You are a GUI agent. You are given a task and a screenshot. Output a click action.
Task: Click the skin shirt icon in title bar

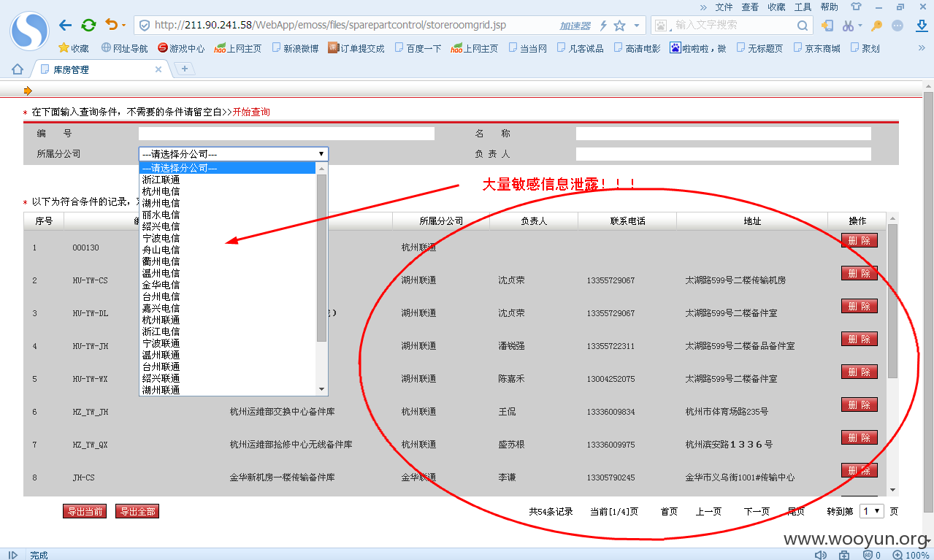click(x=857, y=7)
